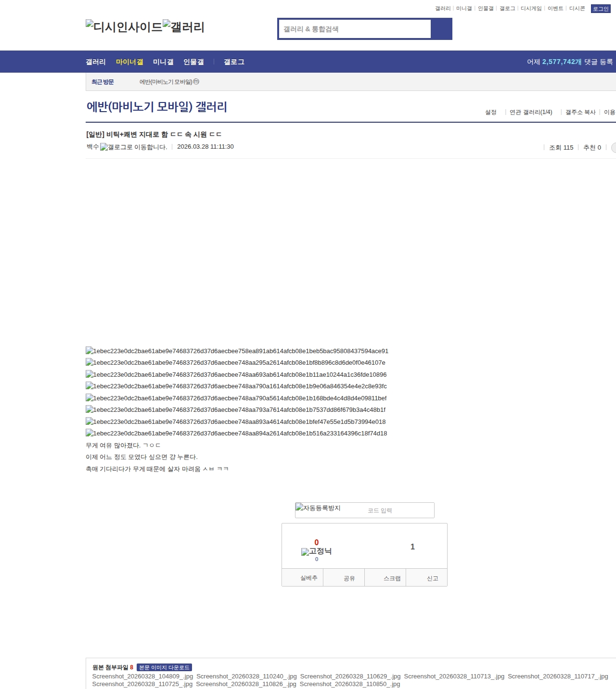
Task: Click the line starting 촉매 기다리다가 무게 때문에
Action: tap(157, 469)
